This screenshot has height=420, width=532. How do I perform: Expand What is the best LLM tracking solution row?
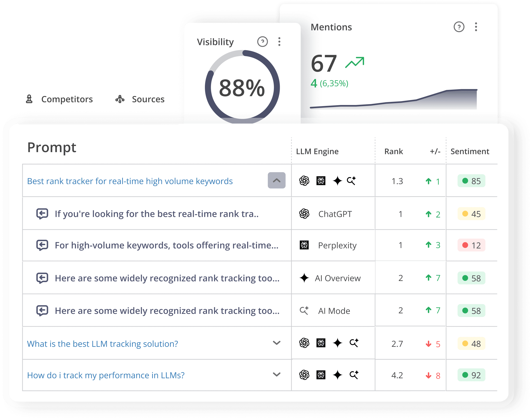click(x=277, y=343)
